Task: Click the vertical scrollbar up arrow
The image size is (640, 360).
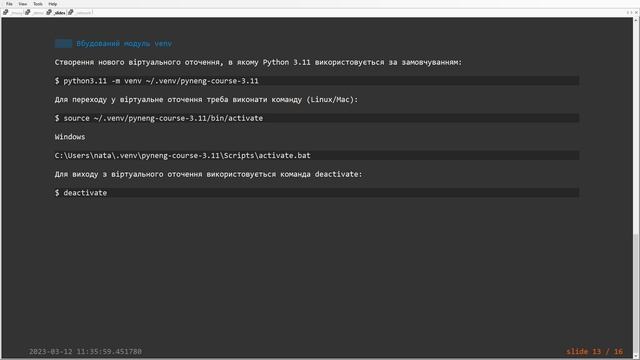Action: point(636,19)
